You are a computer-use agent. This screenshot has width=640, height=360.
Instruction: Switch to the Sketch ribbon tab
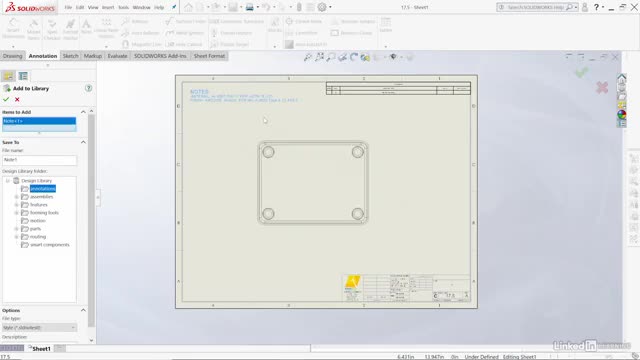(70, 56)
